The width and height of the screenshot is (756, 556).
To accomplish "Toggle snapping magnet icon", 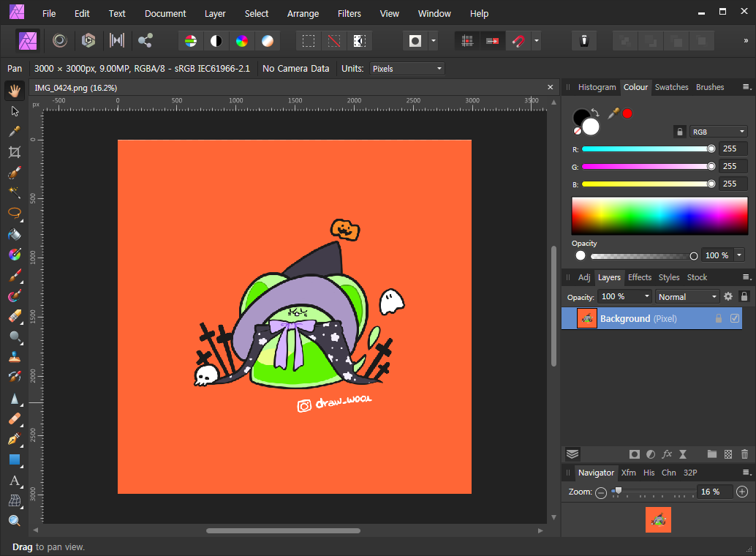I will pyautogui.click(x=518, y=41).
